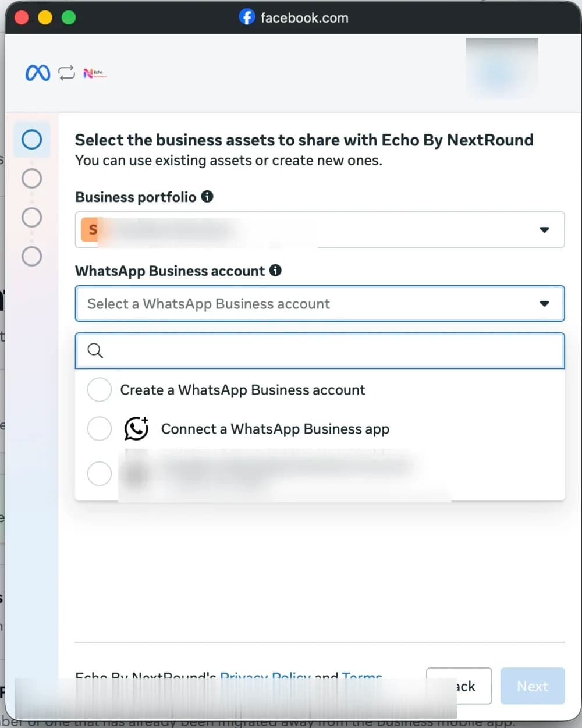The width and height of the screenshot is (582, 728).
Task: Select the first step circle in sidebar
Action: [x=31, y=139]
